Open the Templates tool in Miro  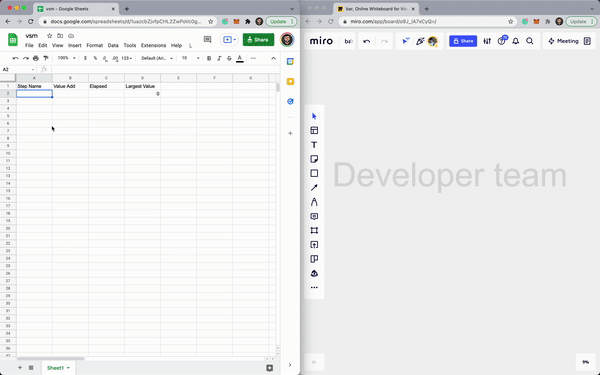[314, 130]
